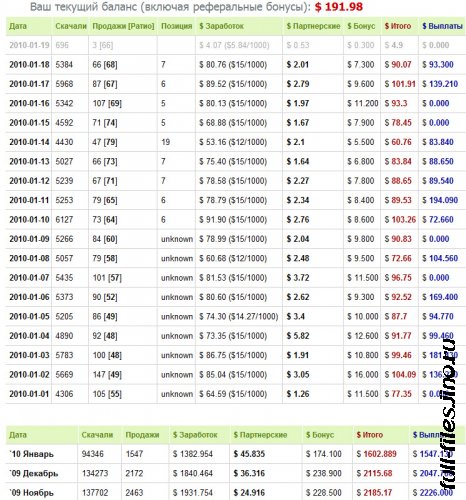
Task: Click earnings $ 53.16 ($12/1000)
Action: (233, 142)
